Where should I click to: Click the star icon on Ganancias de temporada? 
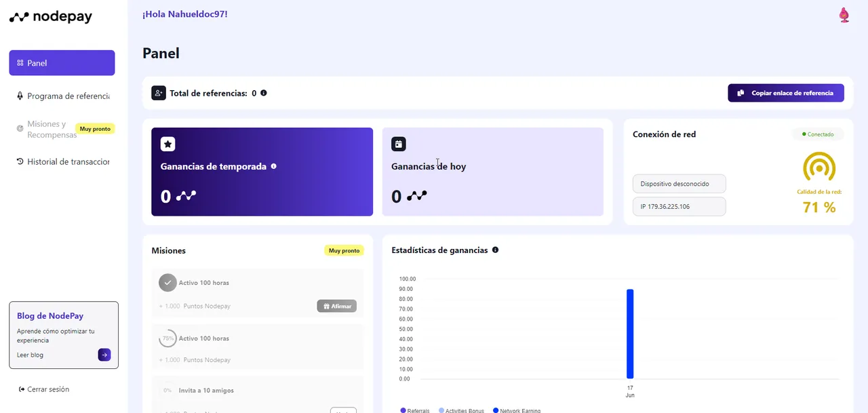168,144
